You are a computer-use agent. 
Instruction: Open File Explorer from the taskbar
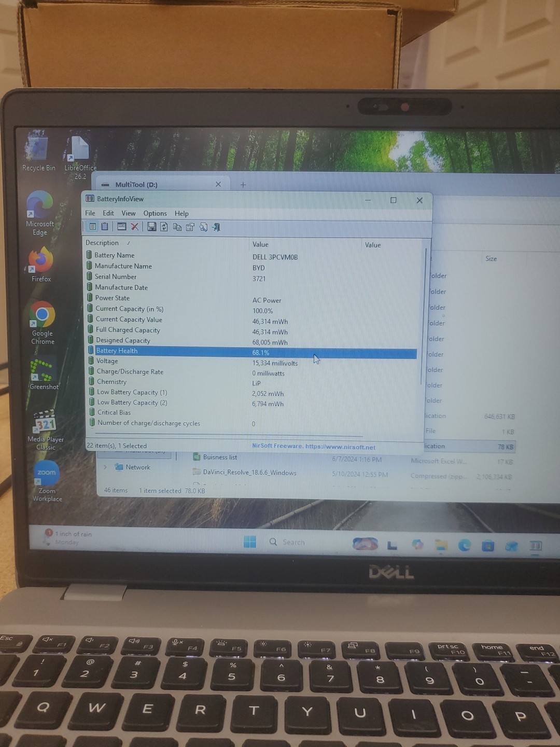(x=441, y=545)
